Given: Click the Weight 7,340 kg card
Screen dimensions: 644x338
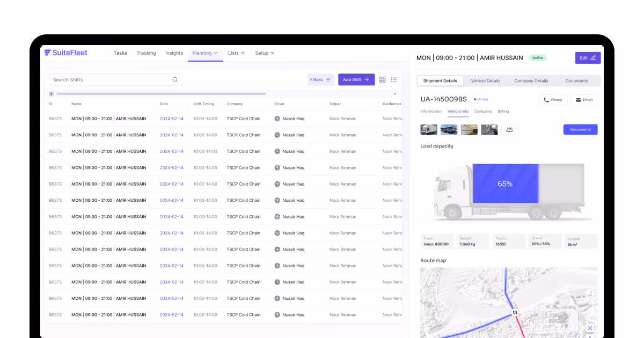Looking at the screenshot, I should [x=473, y=241].
